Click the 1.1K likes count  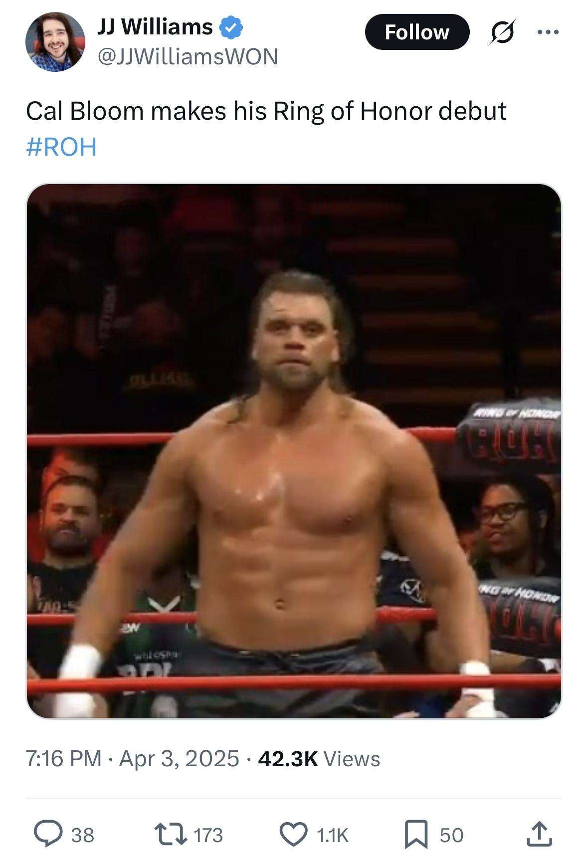(332, 835)
